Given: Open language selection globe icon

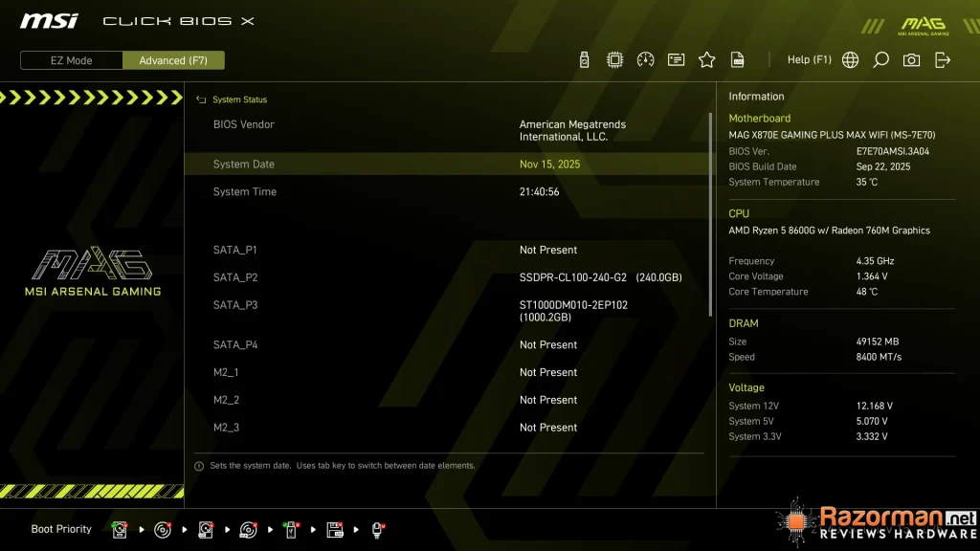Looking at the screenshot, I should click(850, 60).
